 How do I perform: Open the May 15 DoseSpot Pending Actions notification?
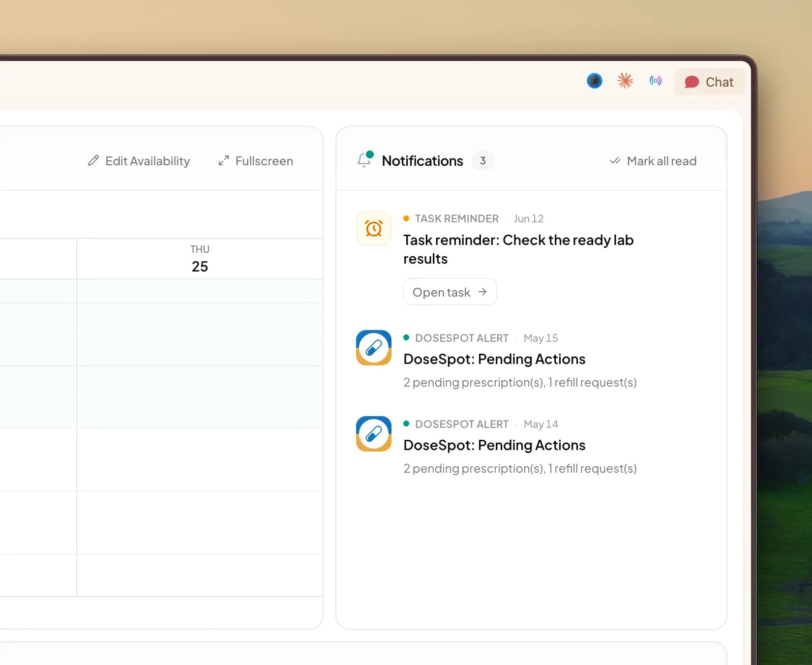(x=494, y=359)
